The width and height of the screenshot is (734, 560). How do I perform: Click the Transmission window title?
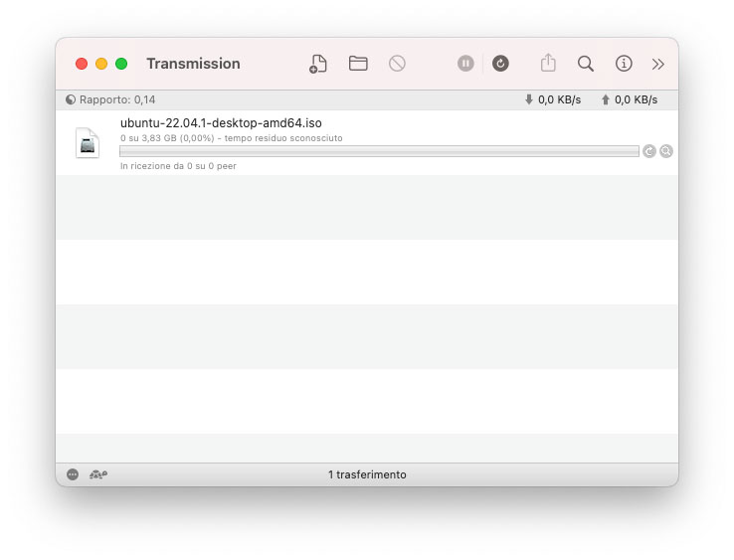pos(193,64)
